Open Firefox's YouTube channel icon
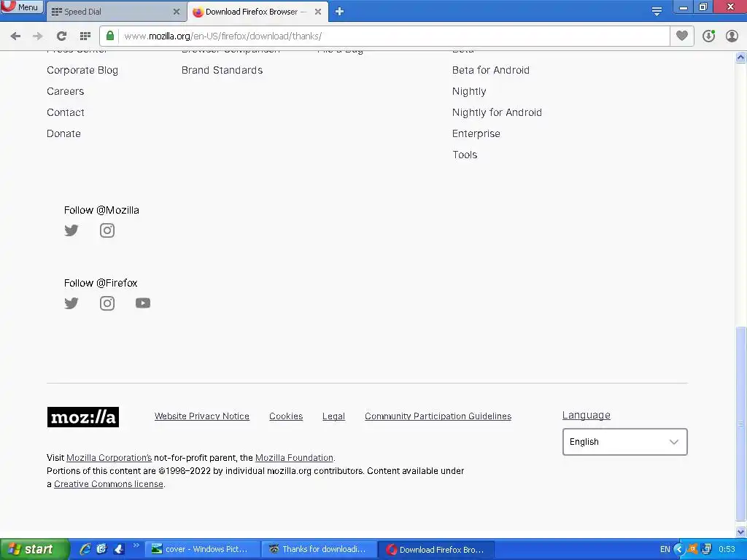747x560 pixels. pyautogui.click(x=143, y=303)
